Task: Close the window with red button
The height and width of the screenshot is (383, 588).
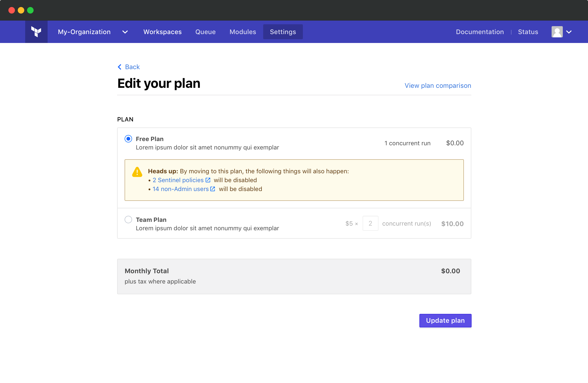Action: point(12,10)
